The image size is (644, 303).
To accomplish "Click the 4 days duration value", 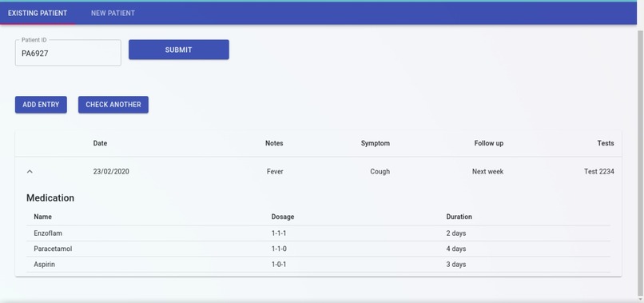I will tap(456, 249).
